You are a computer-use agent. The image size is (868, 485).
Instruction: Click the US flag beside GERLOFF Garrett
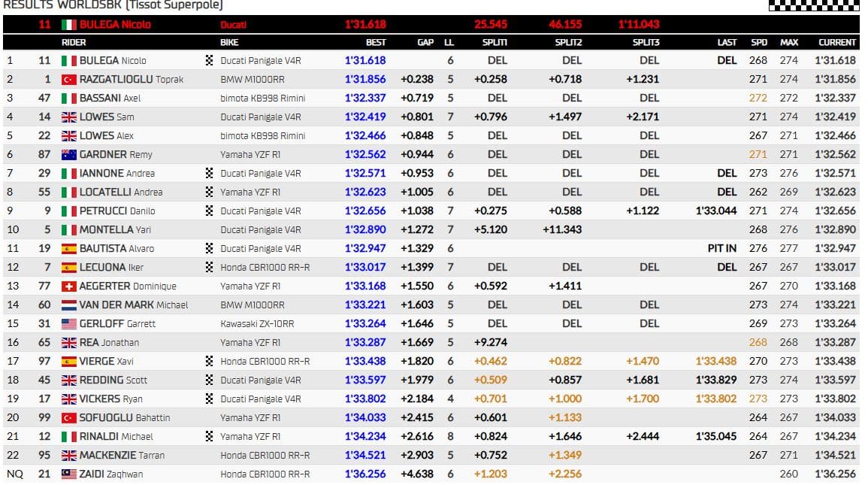[x=68, y=324]
